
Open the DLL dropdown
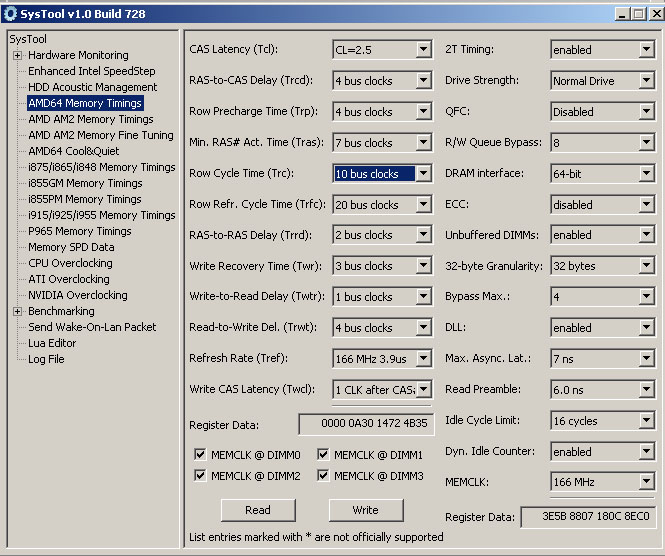click(603, 328)
